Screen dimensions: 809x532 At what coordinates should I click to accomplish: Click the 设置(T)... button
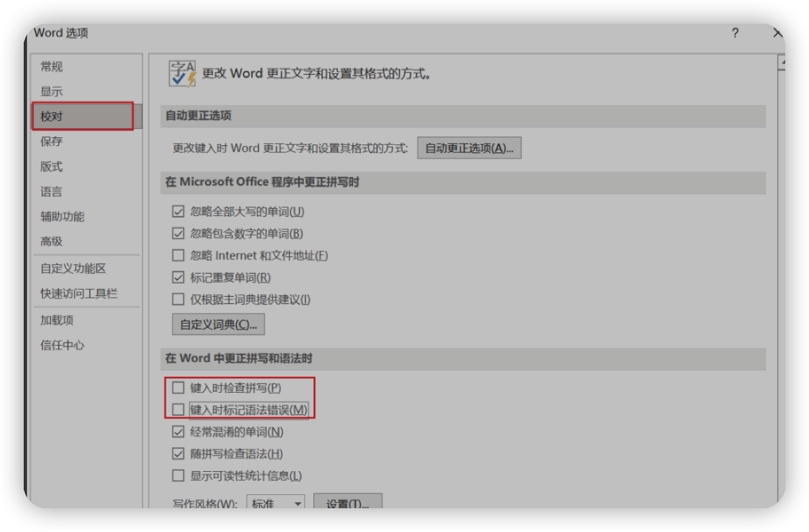348,503
